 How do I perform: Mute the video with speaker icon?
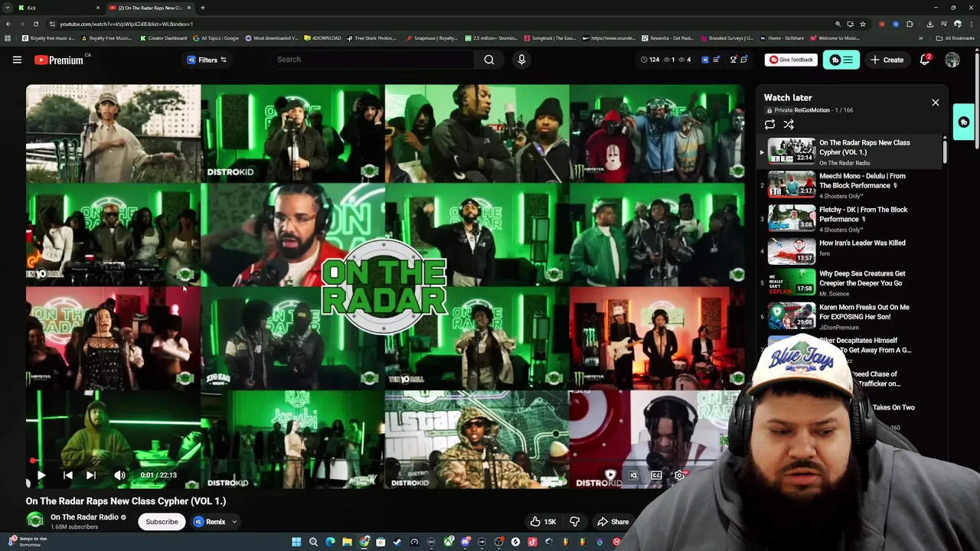pos(119,475)
